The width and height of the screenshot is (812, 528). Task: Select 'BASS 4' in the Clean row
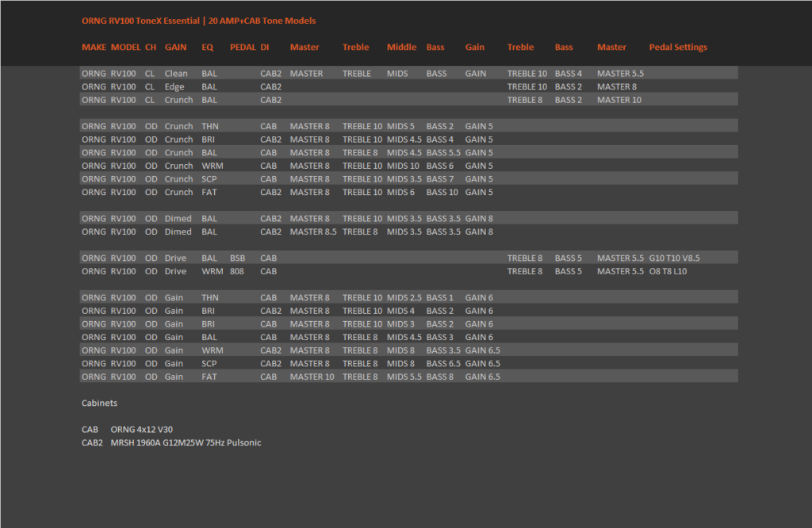point(568,74)
